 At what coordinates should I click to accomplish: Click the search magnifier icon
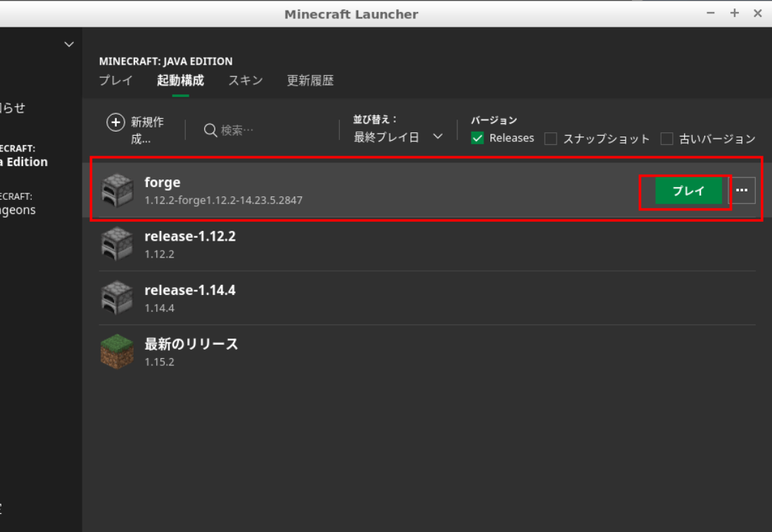coord(210,130)
